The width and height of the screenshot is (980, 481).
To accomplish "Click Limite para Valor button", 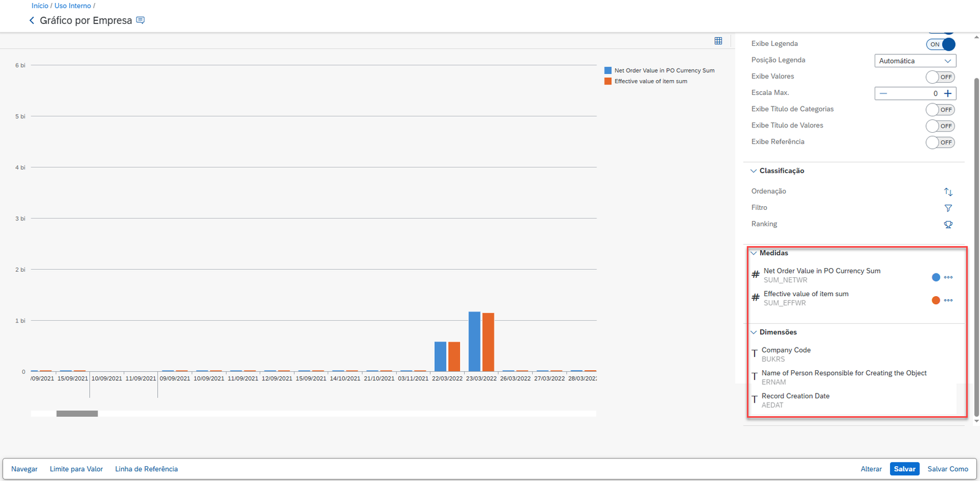I will [77, 469].
